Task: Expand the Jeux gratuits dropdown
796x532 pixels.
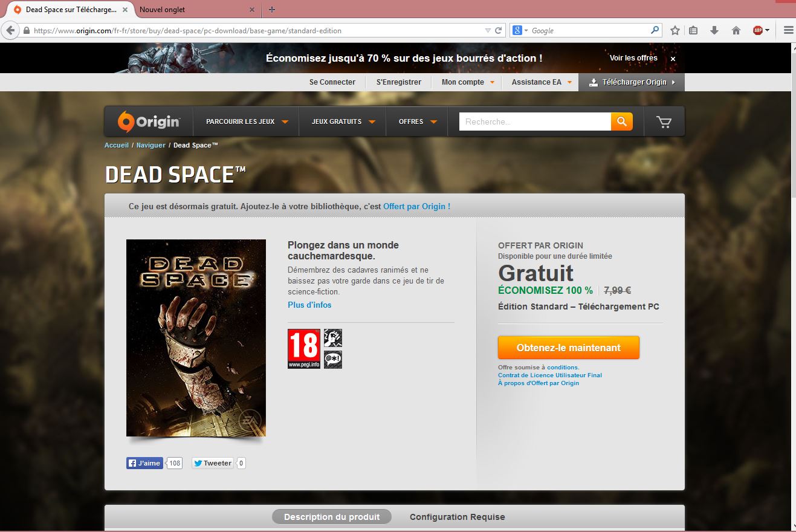Action: (343, 122)
